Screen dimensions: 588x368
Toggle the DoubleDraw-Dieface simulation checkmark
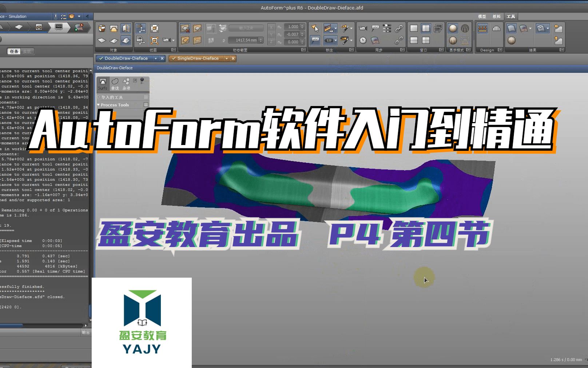point(101,58)
